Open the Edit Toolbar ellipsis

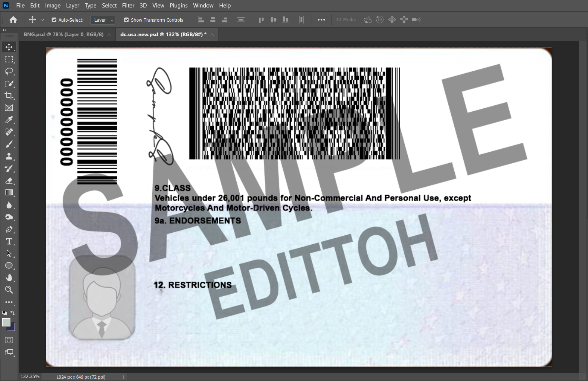[x=9, y=302]
